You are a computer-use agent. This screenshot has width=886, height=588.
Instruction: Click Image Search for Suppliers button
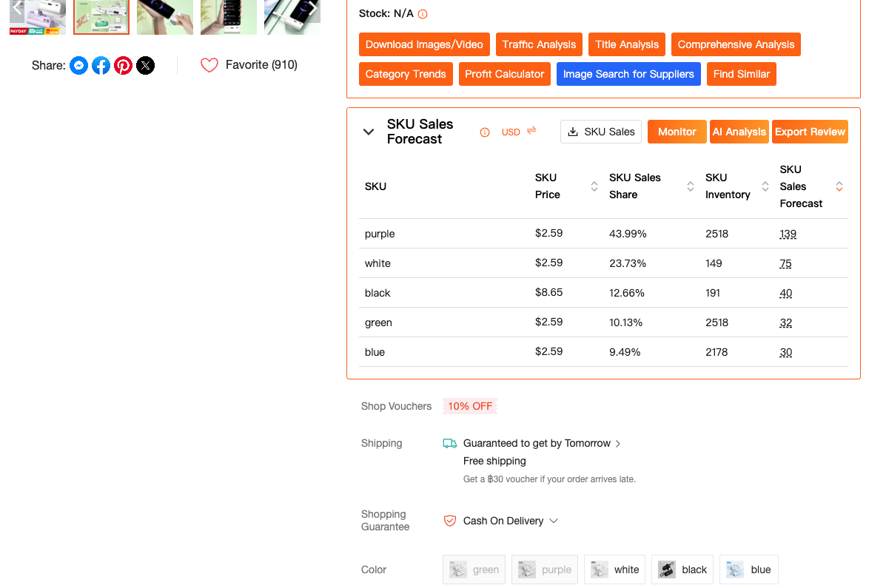click(x=628, y=74)
